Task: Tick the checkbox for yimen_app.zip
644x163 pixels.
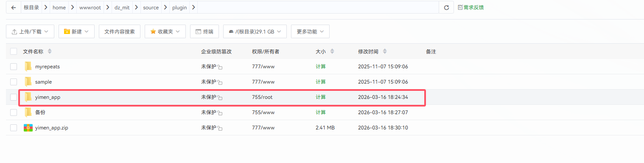Action: (x=14, y=128)
